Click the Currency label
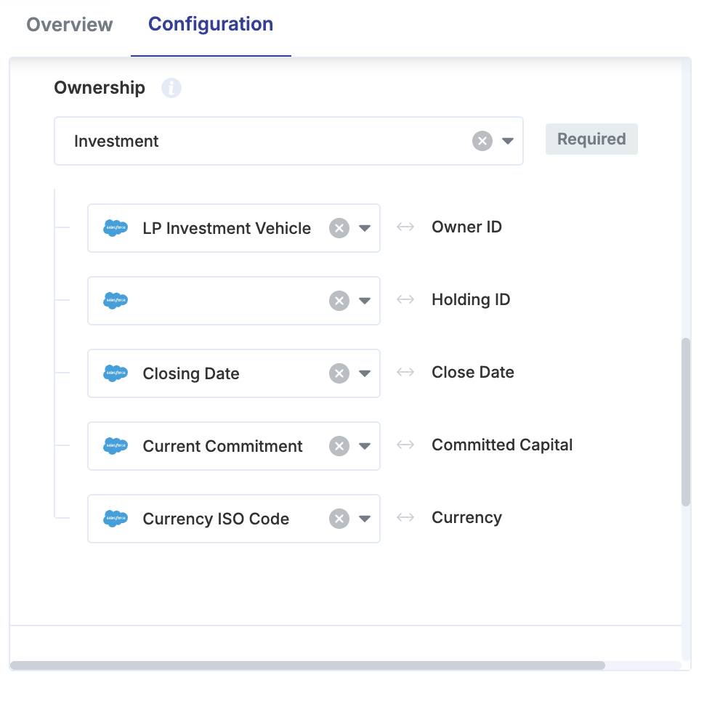Image resolution: width=728 pixels, height=709 pixels. tap(466, 518)
